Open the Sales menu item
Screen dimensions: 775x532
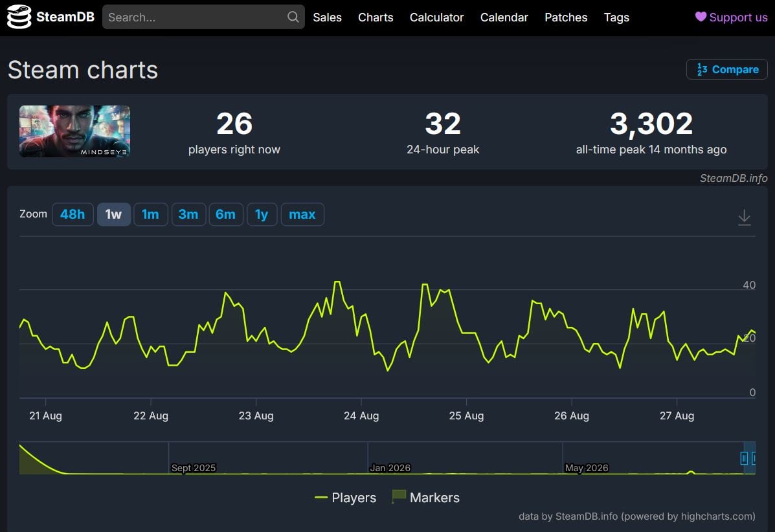pyautogui.click(x=327, y=17)
